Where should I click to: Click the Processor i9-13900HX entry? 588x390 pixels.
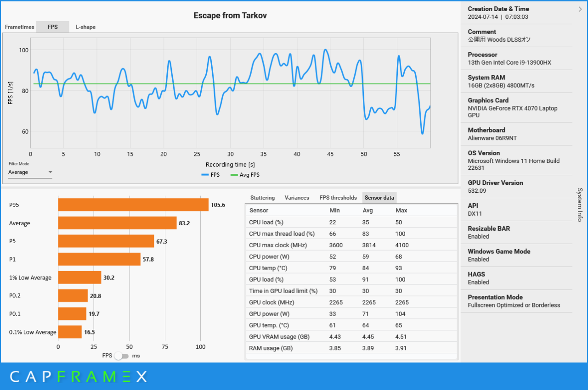[x=516, y=59]
